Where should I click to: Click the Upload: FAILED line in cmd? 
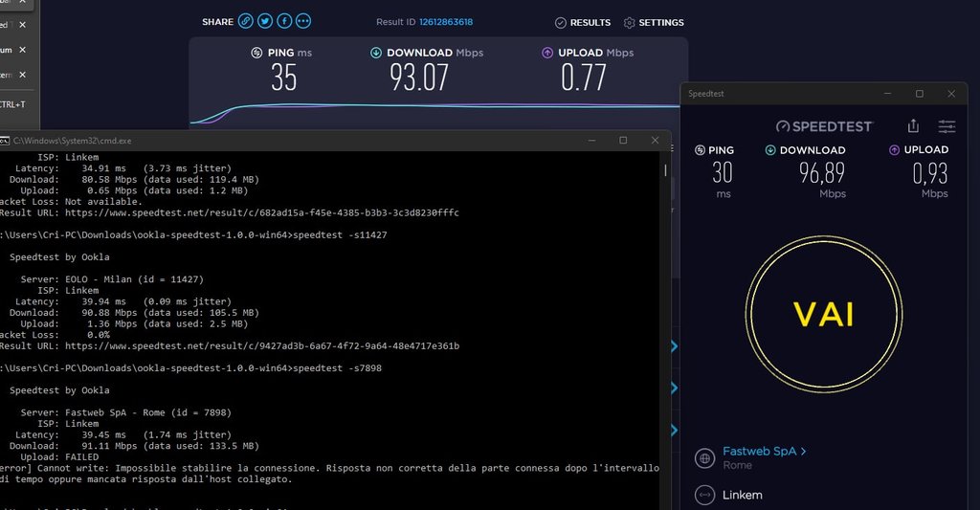pos(59,456)
